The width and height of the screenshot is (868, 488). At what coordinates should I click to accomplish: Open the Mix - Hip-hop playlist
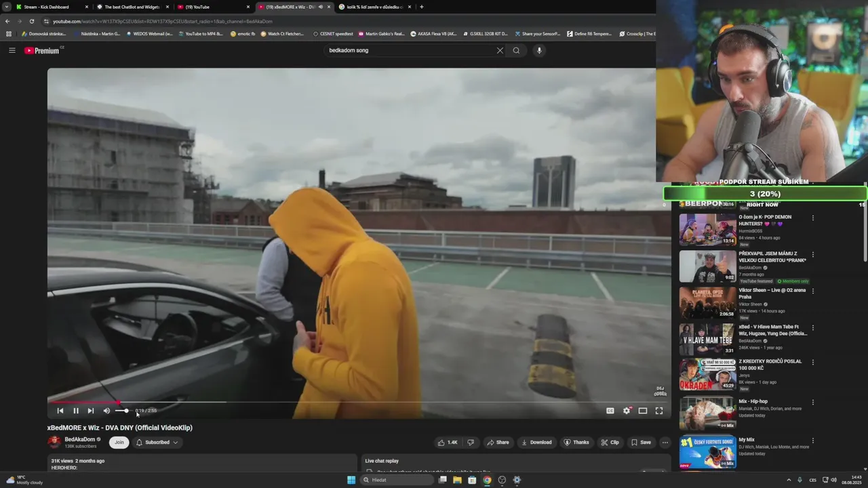pos(707,413)
